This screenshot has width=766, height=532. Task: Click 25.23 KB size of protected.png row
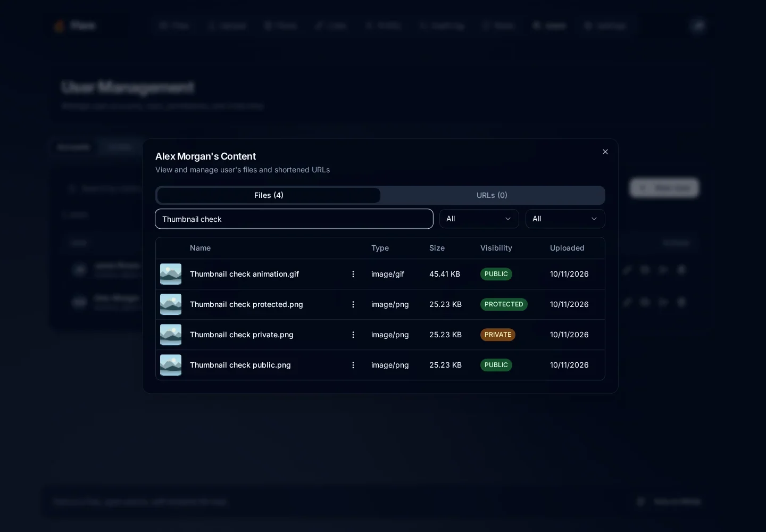[x=445, y=304]
